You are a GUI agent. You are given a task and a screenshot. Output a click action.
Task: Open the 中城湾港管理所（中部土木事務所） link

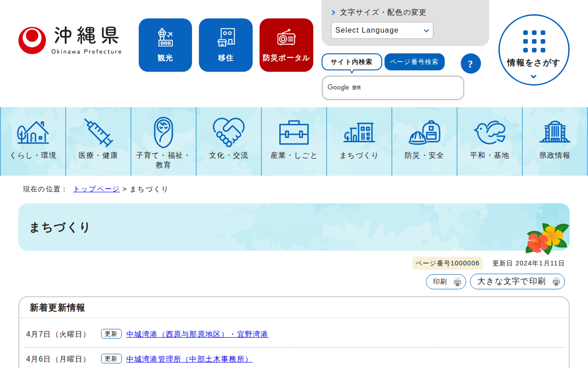189,359
